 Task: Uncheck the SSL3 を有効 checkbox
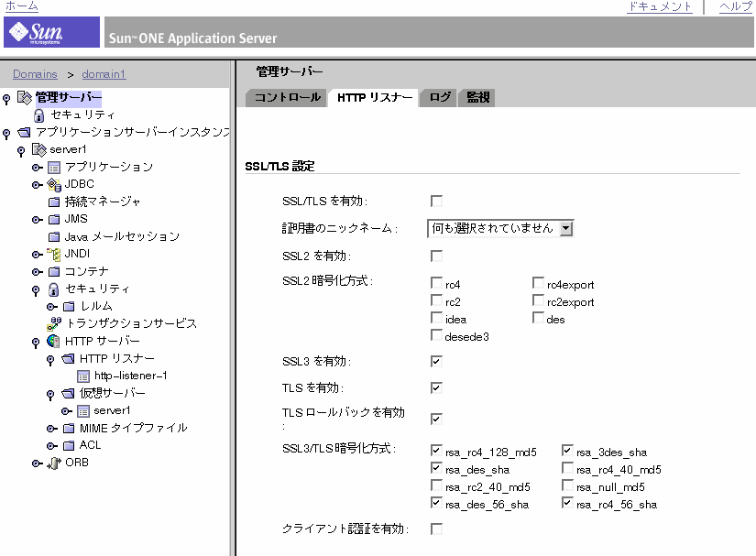click(x=436, y=361)
